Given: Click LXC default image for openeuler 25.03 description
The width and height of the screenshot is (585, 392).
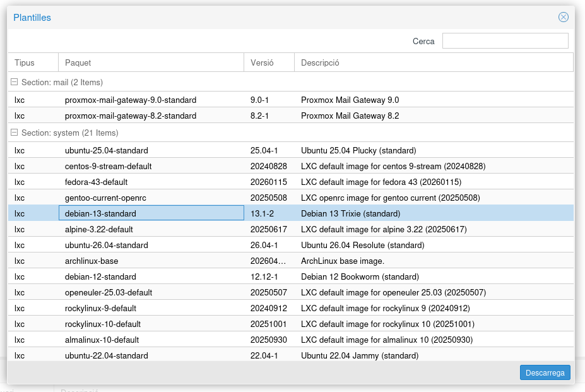Looking at the screenshot, I should coord(394,292).
